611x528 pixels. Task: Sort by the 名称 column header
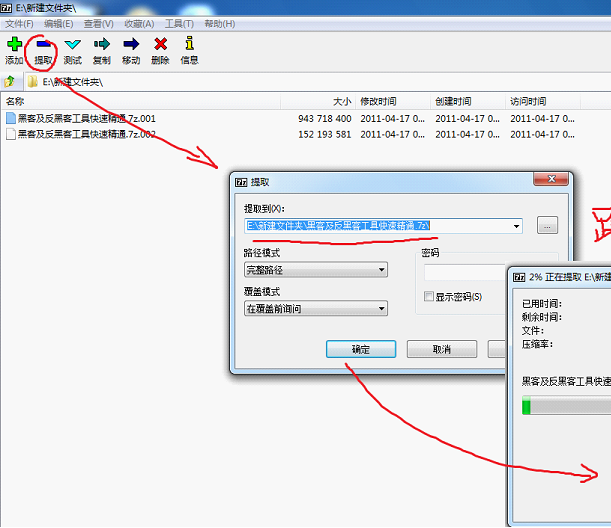pos(141,102)
